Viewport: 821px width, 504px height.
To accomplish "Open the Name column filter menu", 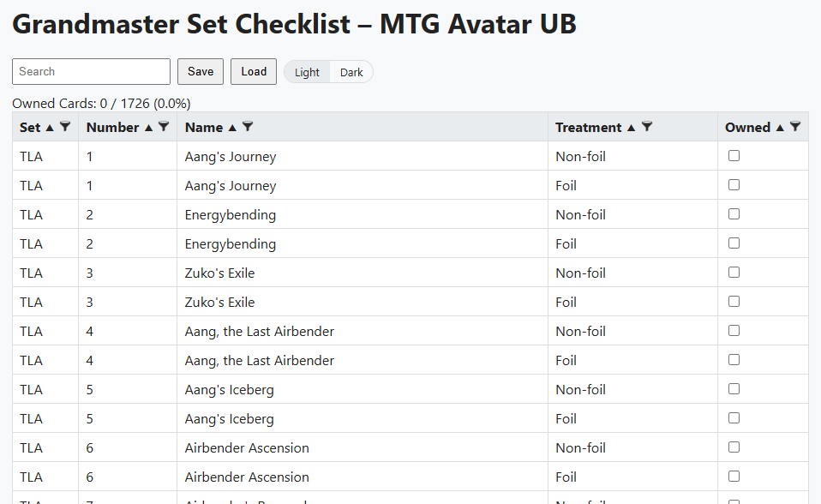I will pos(249,127).
